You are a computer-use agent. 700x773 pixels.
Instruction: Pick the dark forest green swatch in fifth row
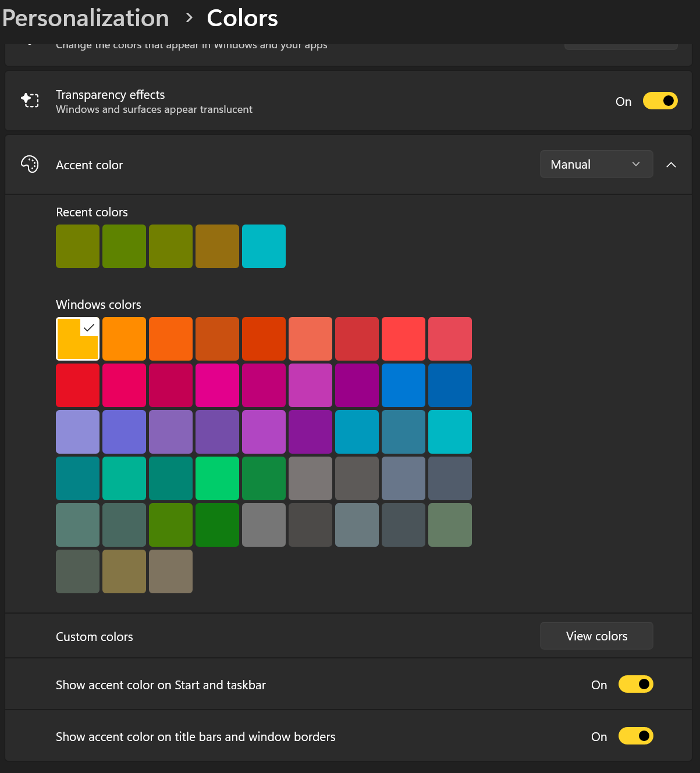click(x=217, y=525)
